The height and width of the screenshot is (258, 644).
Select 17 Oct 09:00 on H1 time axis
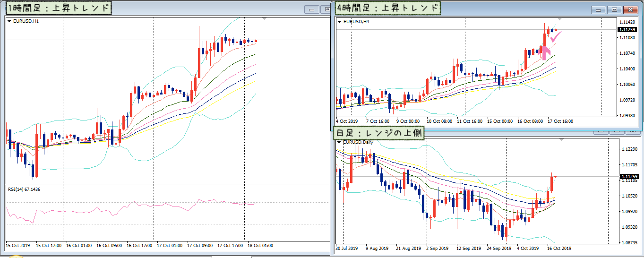pos(200,246)
